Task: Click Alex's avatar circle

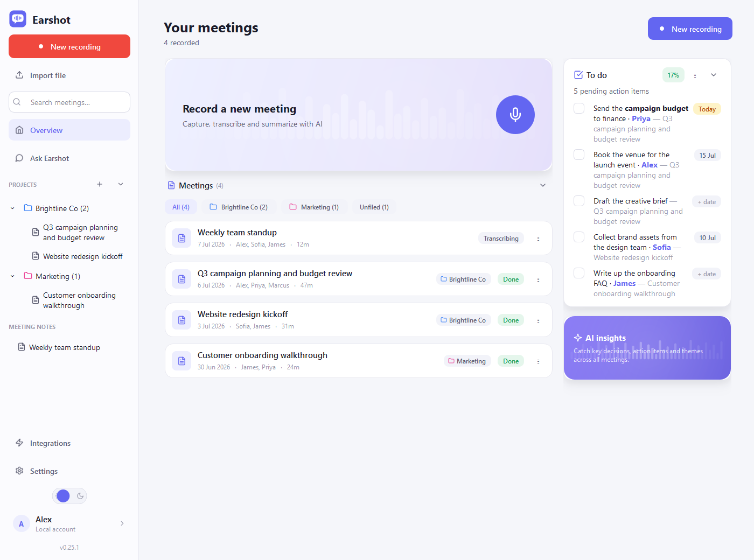Action: (x=22, y=523)
